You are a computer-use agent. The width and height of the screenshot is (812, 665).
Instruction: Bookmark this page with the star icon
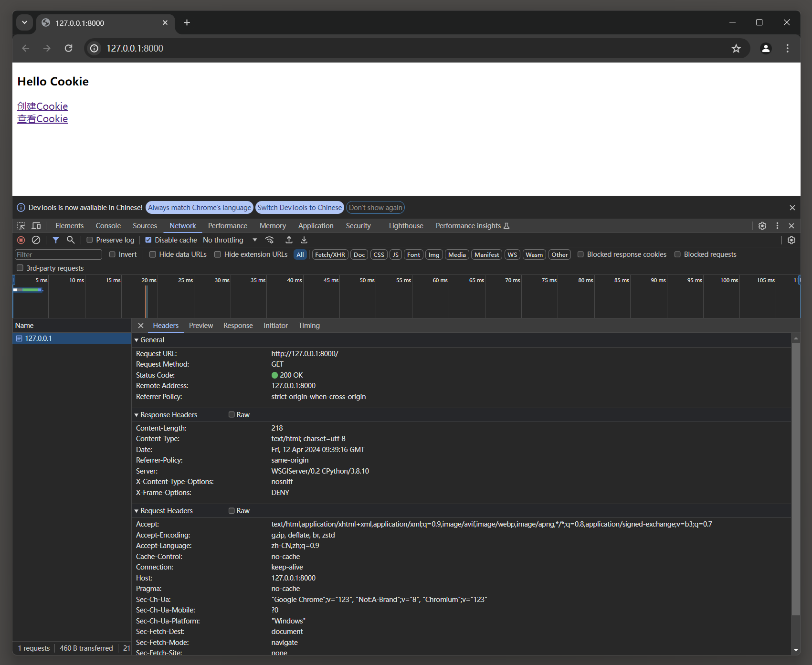pos(736,48)
